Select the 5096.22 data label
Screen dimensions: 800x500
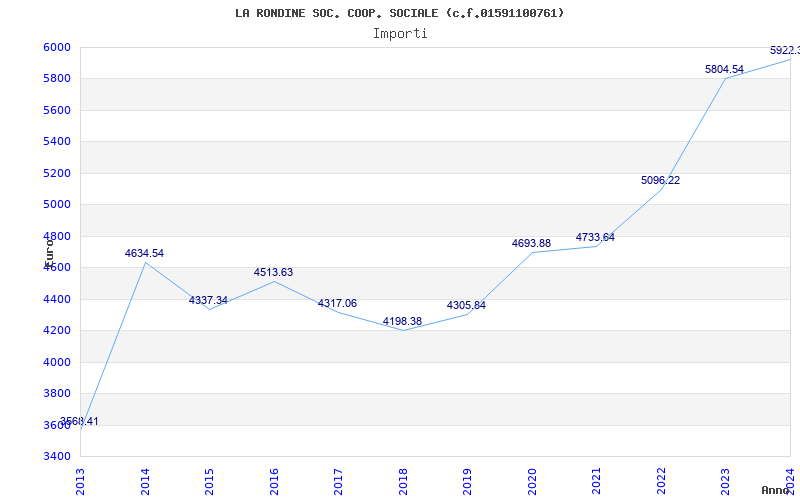click(x=661, y=180)
